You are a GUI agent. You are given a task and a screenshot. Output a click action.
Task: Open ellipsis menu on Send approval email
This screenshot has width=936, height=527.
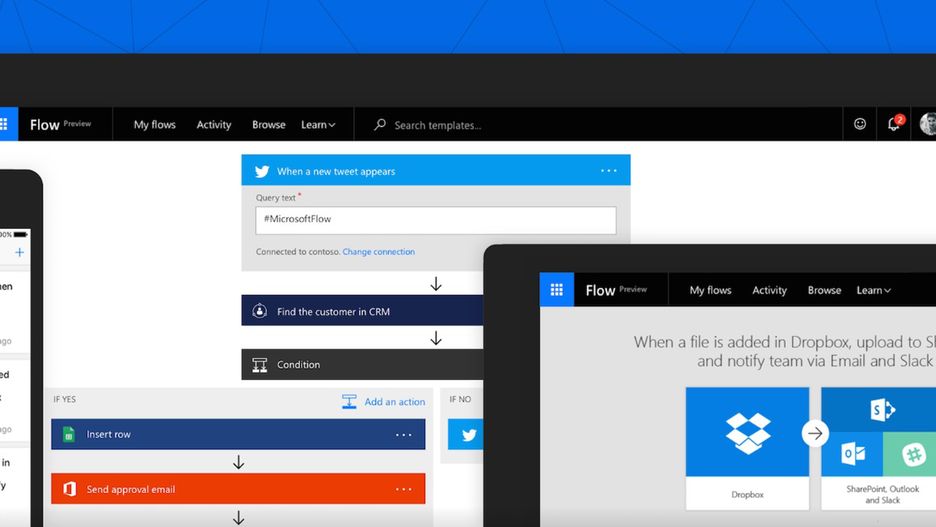coord(404,489)
